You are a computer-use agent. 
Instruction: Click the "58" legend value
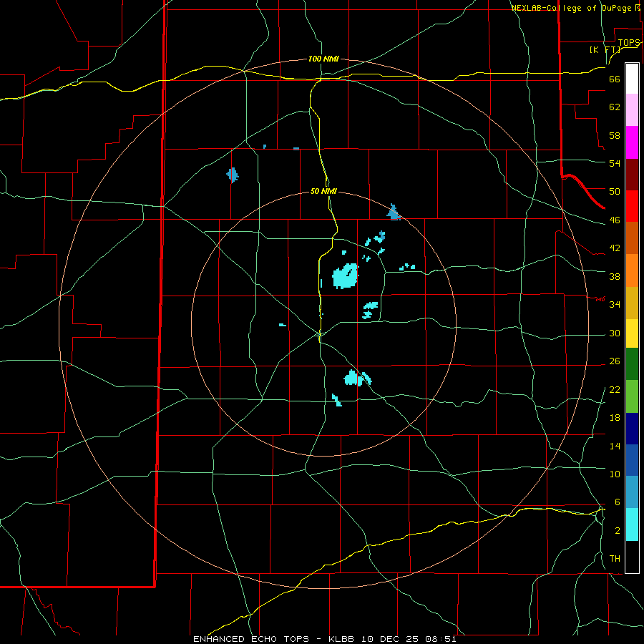coord(615,135)
